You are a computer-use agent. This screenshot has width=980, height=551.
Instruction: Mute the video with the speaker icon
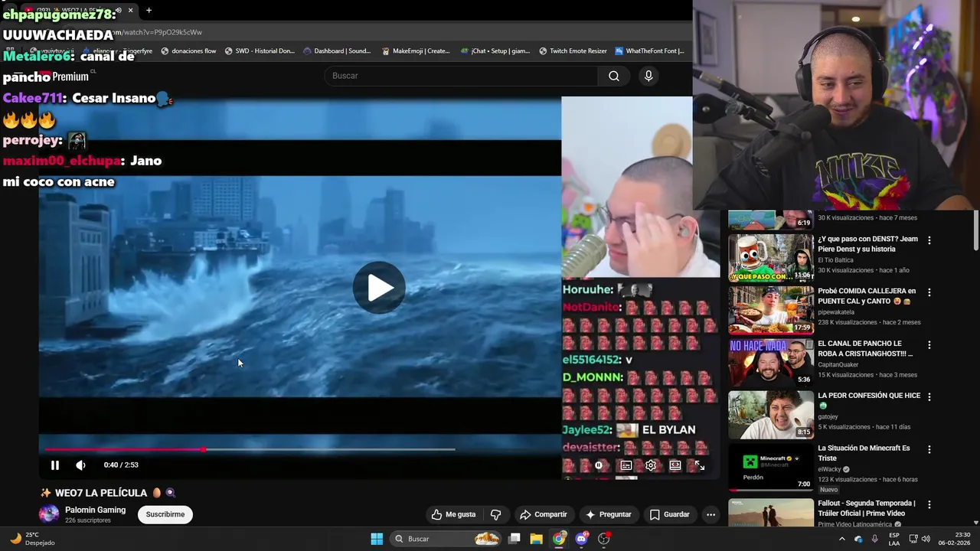tap(80, 465)
